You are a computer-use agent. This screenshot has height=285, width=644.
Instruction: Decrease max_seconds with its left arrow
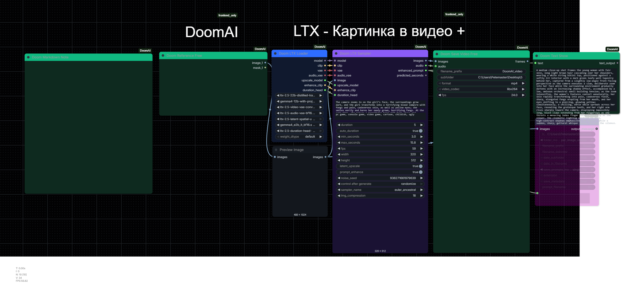click(x=339, y=143)
